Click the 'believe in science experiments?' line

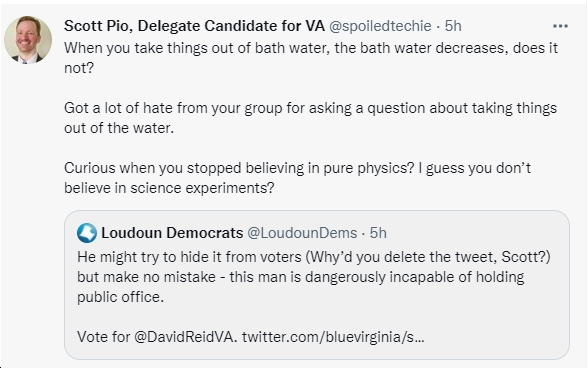(169, 188)
